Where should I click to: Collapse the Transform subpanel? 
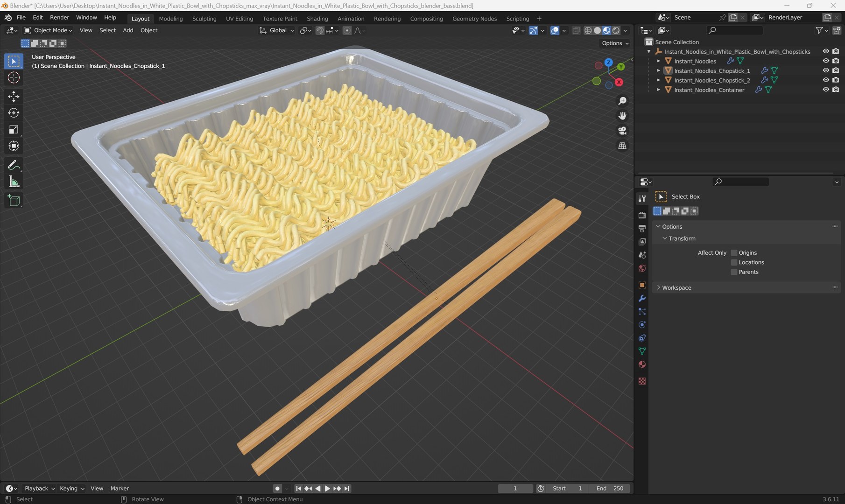[x=664, y=238]
